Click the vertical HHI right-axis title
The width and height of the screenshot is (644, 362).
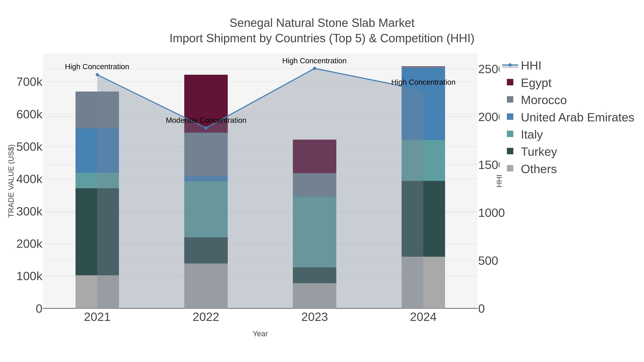point(499,181)
